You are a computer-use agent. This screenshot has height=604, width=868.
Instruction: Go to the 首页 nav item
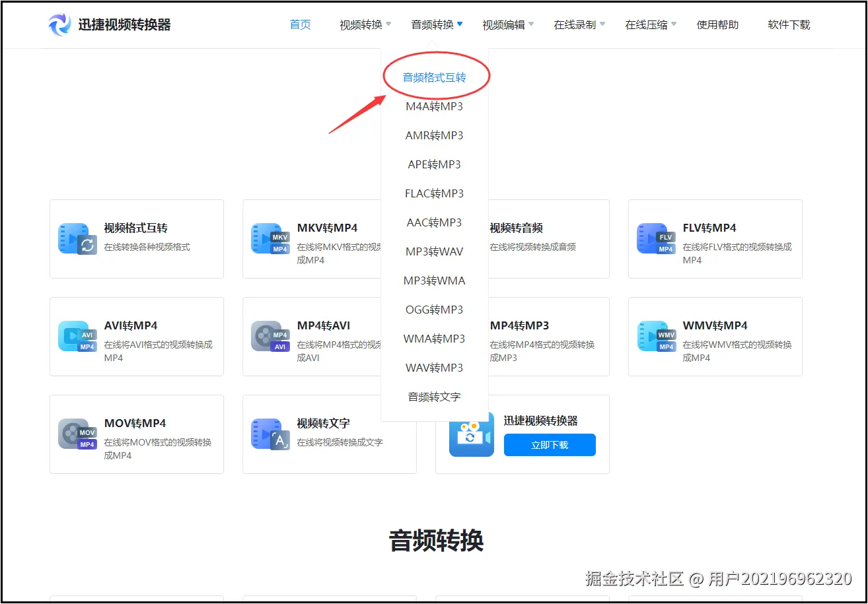pos(301,24)
